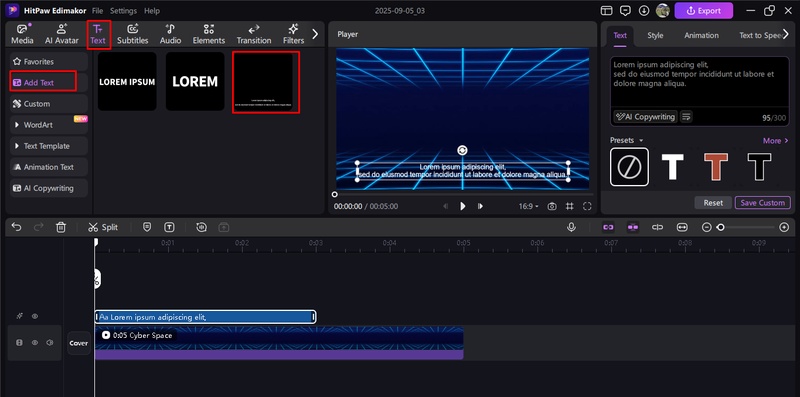This screenshot has width=800, height=397.
Task: Undo the last action
Action: (x=16, y=227)
